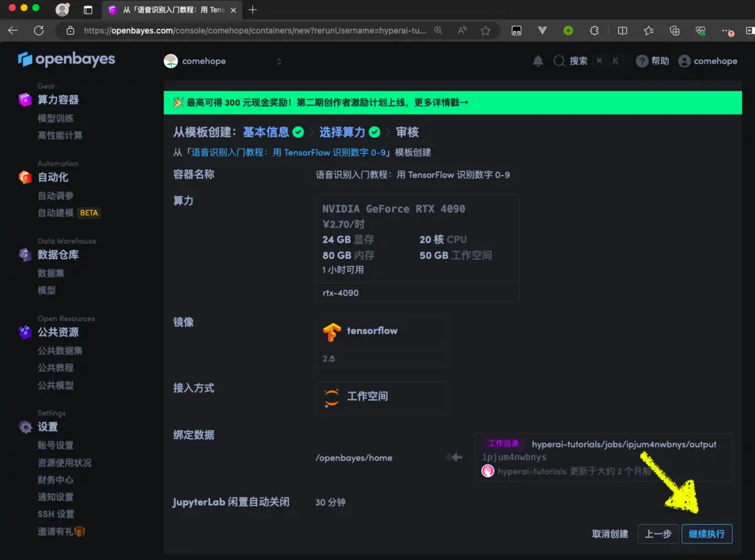Click the notification bell icon
Image resolution: width=755 pixels, height=560 pixels.
[x=538, y=61]
